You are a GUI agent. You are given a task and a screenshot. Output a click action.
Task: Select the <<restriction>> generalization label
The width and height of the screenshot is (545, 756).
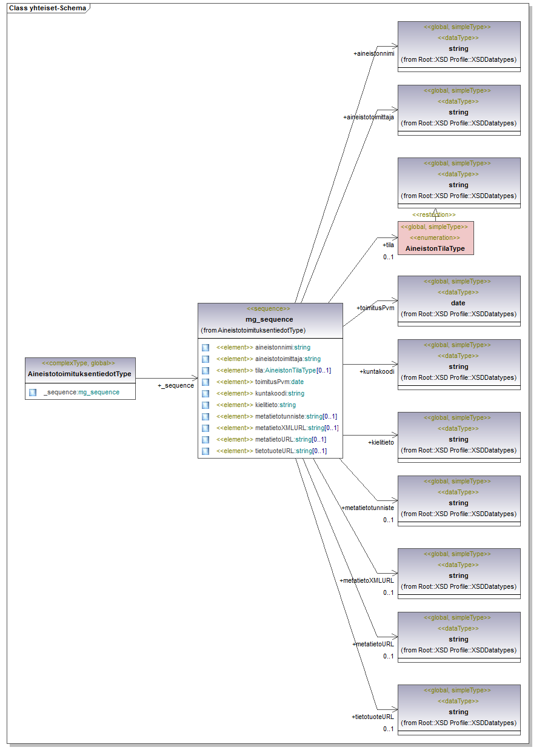[x=434, y=214]
